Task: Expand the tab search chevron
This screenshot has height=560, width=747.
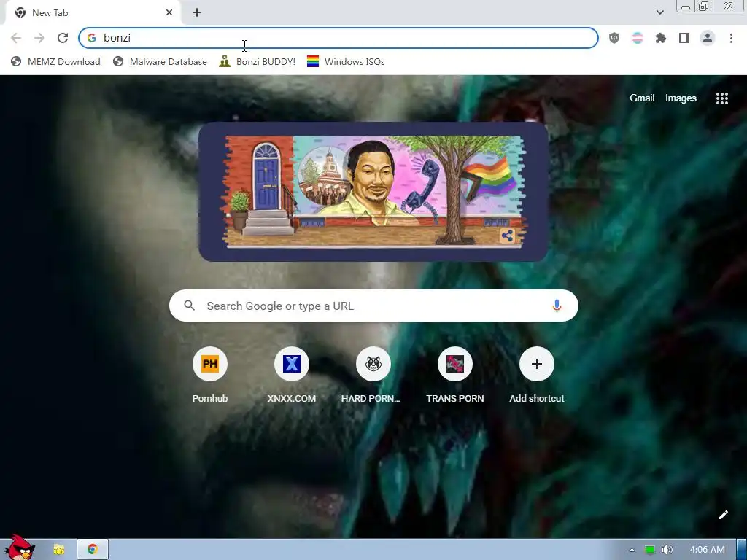Action: [659, 12]
